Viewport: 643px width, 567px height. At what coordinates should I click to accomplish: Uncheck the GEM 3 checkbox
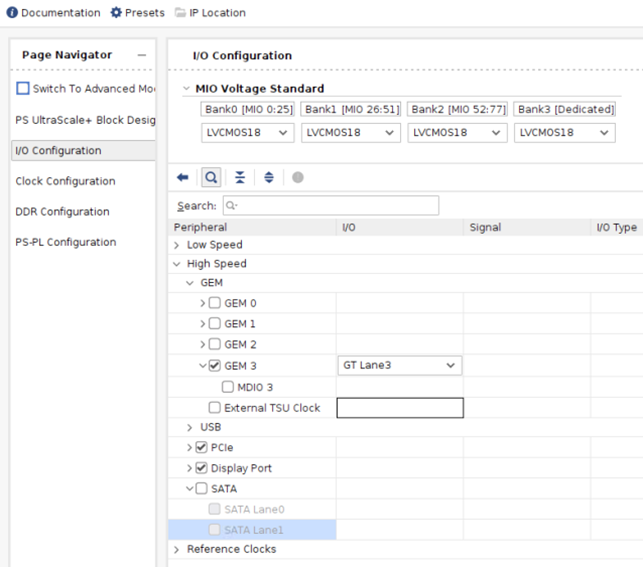215,366
